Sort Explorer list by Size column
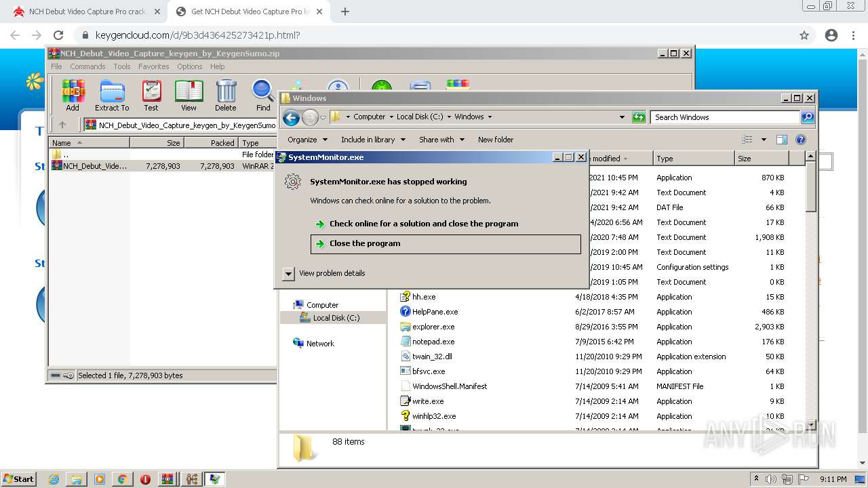This screenshot has height=488, width=868. tap(762, 159)
